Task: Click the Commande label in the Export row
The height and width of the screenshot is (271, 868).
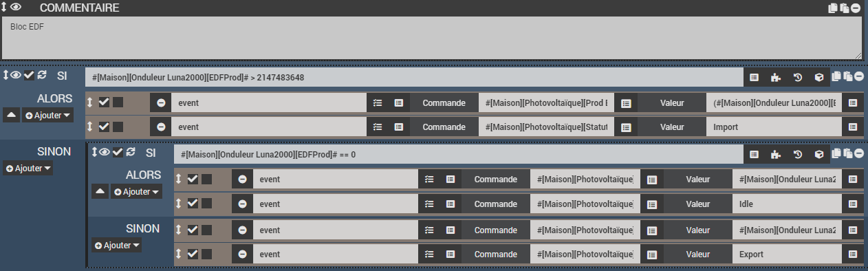Action: pyautogui.click(x=496, y=254)
